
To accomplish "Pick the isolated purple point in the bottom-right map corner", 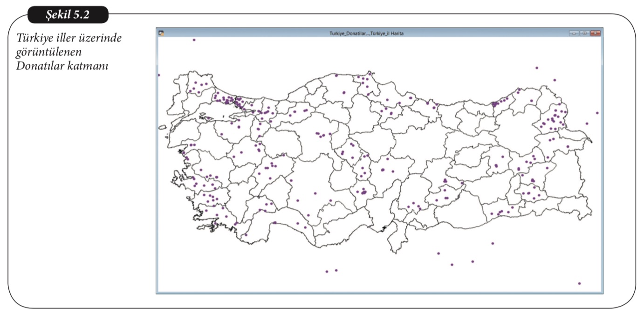I will (579, 283).
